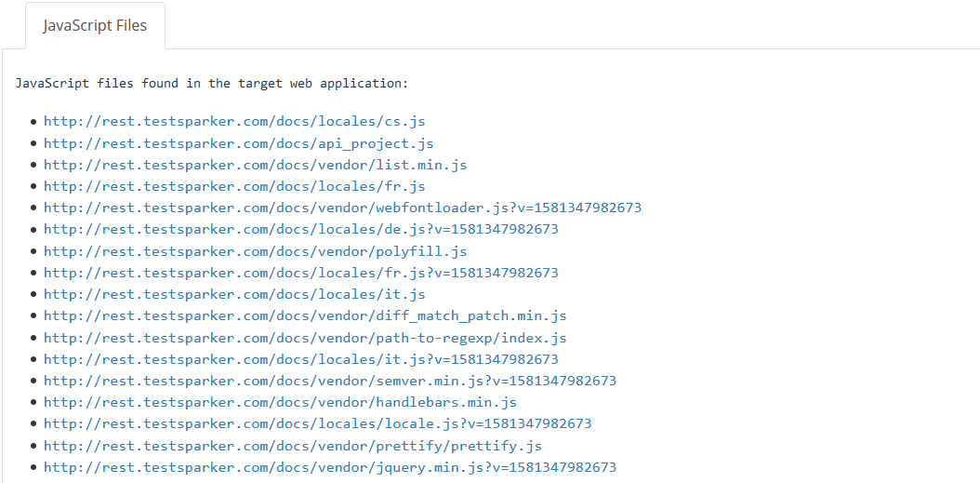This screenshot has width=980, height=483.
Task: Click the vendor/list.min.js link
Action: click(255, 165)
